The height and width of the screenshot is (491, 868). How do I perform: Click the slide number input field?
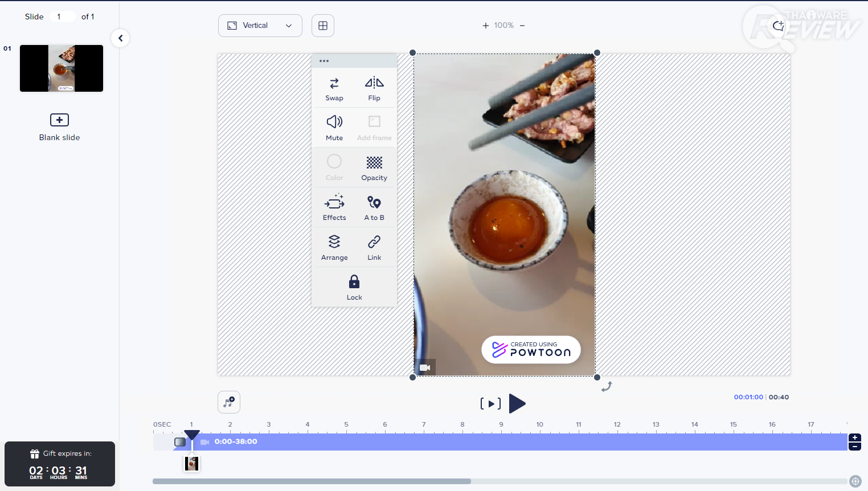tap(63, 17)
